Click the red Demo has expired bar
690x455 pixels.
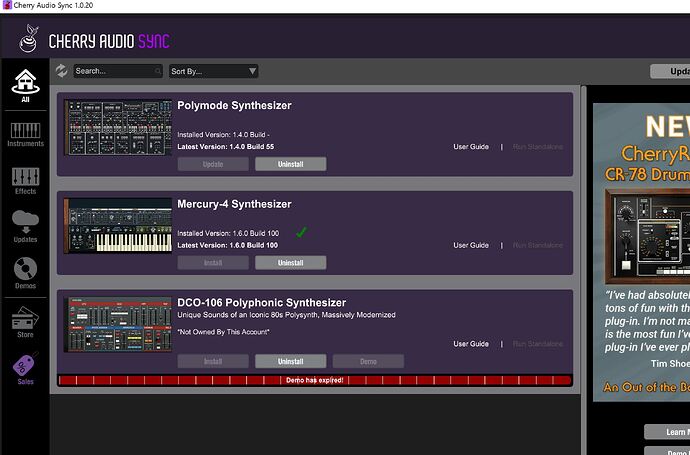pyautogui.click(x=315, y=380)
